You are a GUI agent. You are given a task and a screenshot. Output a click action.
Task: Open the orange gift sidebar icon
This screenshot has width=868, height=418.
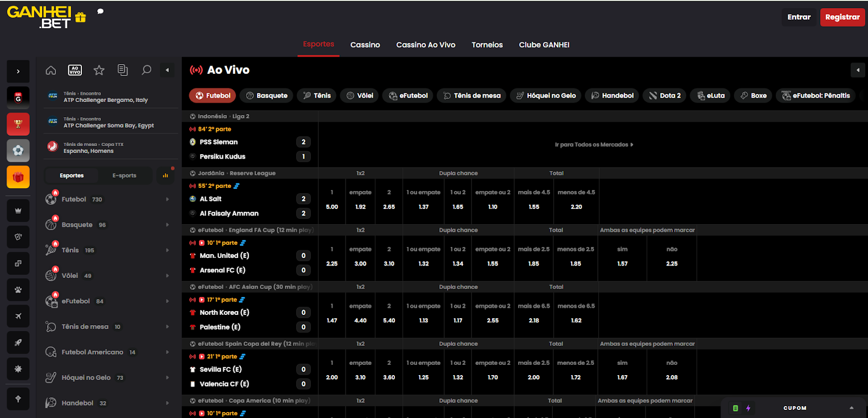click(x=18, y=177)
